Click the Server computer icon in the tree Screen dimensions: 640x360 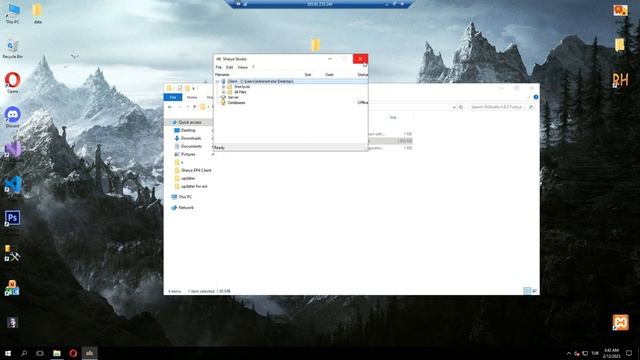[223, 98]
